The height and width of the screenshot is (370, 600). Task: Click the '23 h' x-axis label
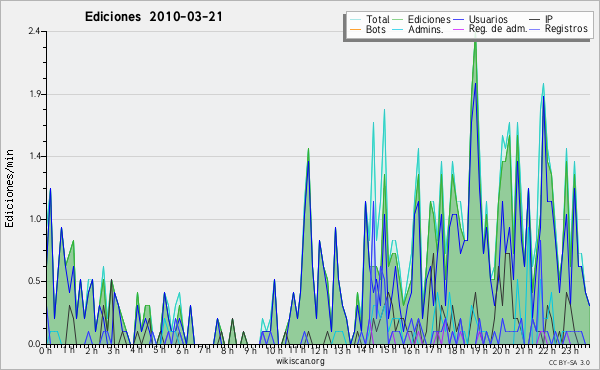[571, 351]
